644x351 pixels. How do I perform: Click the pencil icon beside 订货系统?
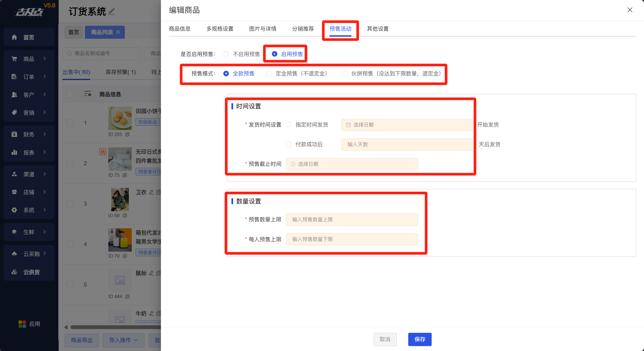pyautogui.click(x=112, y=12)
